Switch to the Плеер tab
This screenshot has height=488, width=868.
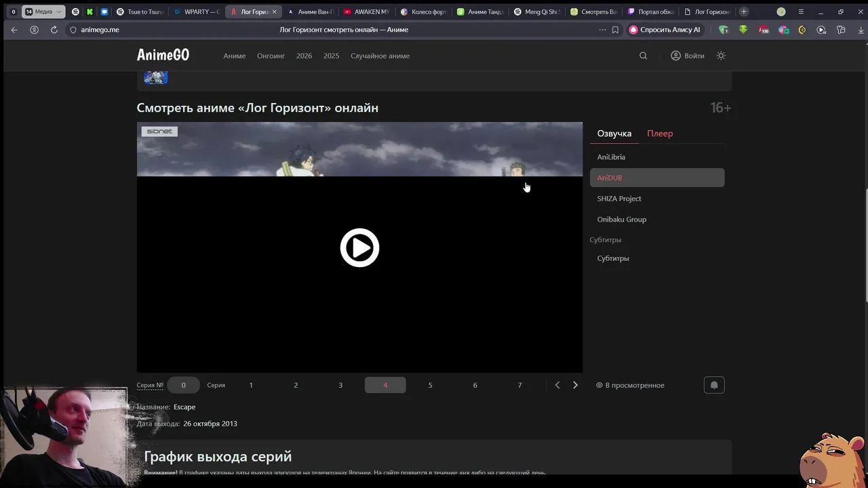click(x=660, y=134)
